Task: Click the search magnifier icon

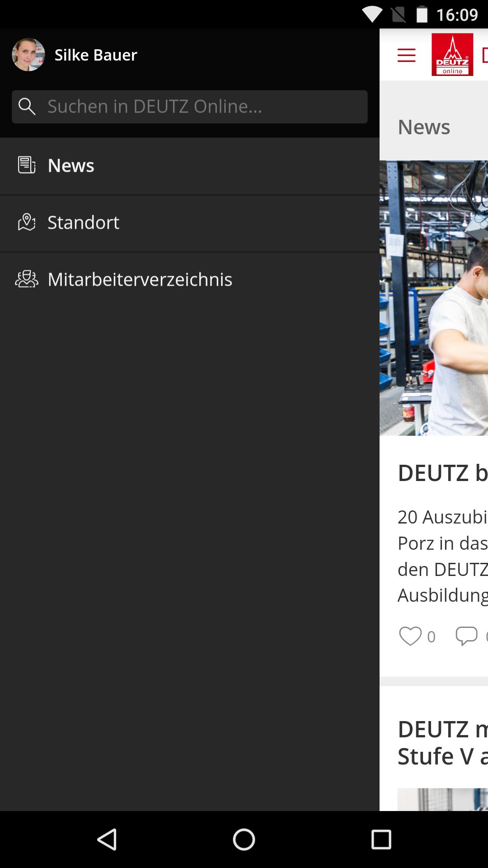Action: (x=27, y=107)
